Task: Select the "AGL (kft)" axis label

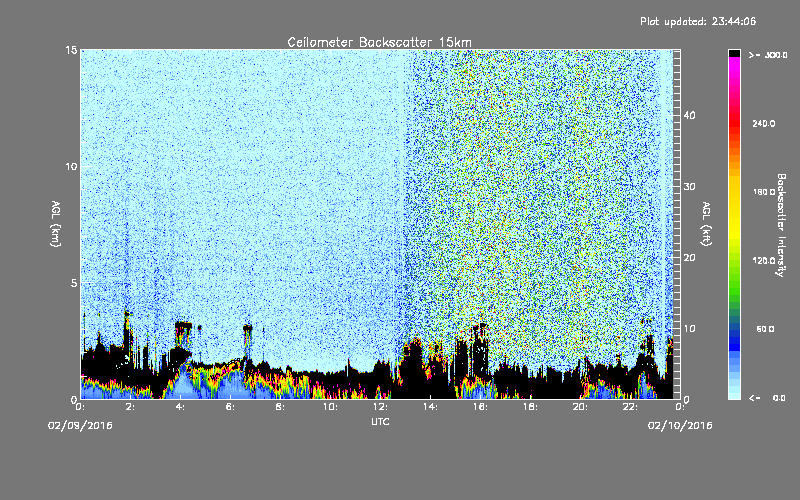Action: click(706, 224)
